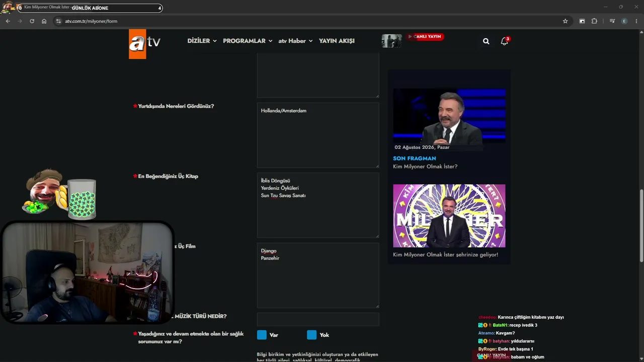Screen dimensions: 644x362
Task: Select the Yok checkbox for health problem
Action: 312,335
